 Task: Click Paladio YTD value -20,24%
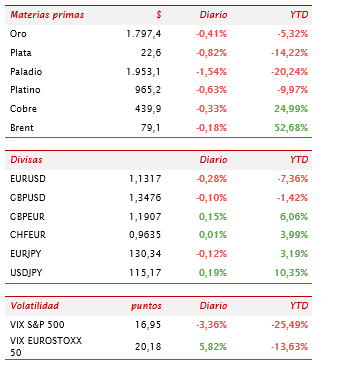tap(289, 72)
